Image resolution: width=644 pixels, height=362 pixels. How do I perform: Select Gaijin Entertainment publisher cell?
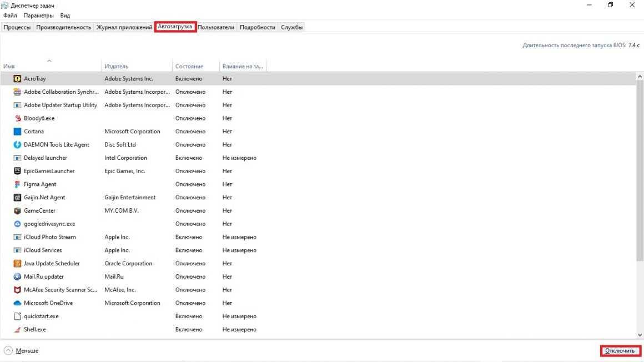click(x=130, y=197)
